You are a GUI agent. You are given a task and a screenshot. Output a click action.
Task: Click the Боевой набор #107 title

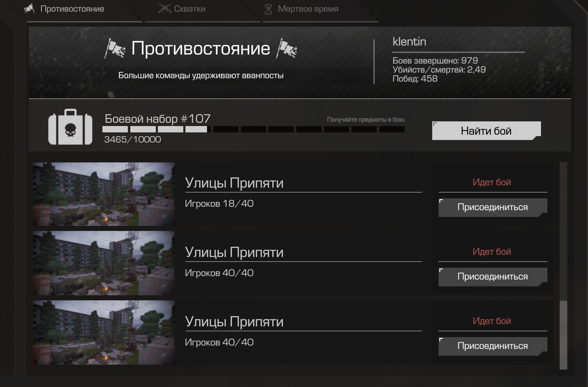[157, 119]
